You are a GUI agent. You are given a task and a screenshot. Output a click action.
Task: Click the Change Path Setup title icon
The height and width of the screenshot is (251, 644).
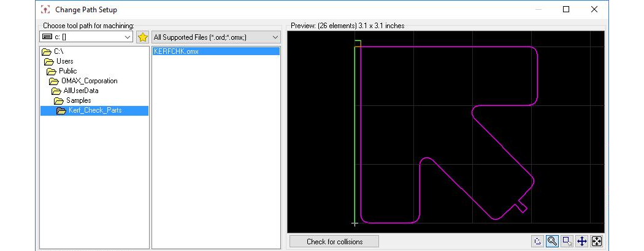coord(45,10)
